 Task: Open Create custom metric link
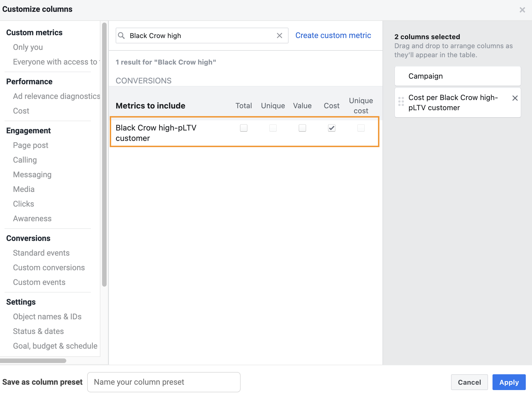(x=333, y=36)
